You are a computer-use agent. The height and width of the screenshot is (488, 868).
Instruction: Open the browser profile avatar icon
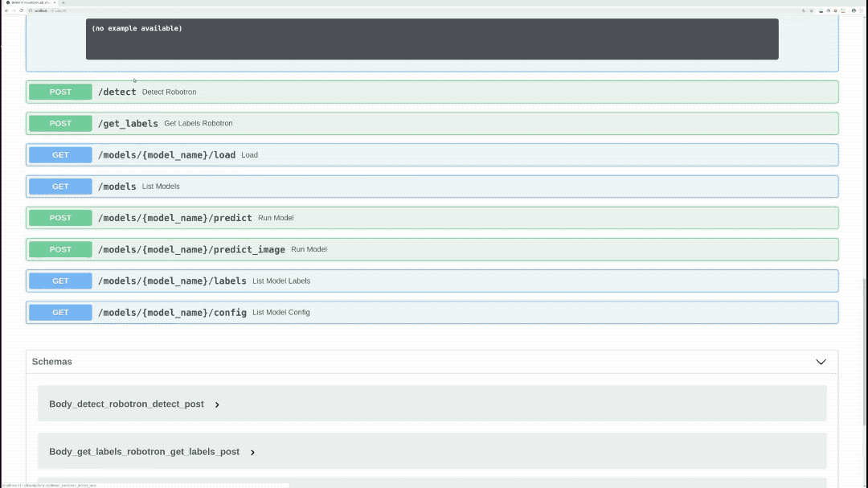click(854, 10)
